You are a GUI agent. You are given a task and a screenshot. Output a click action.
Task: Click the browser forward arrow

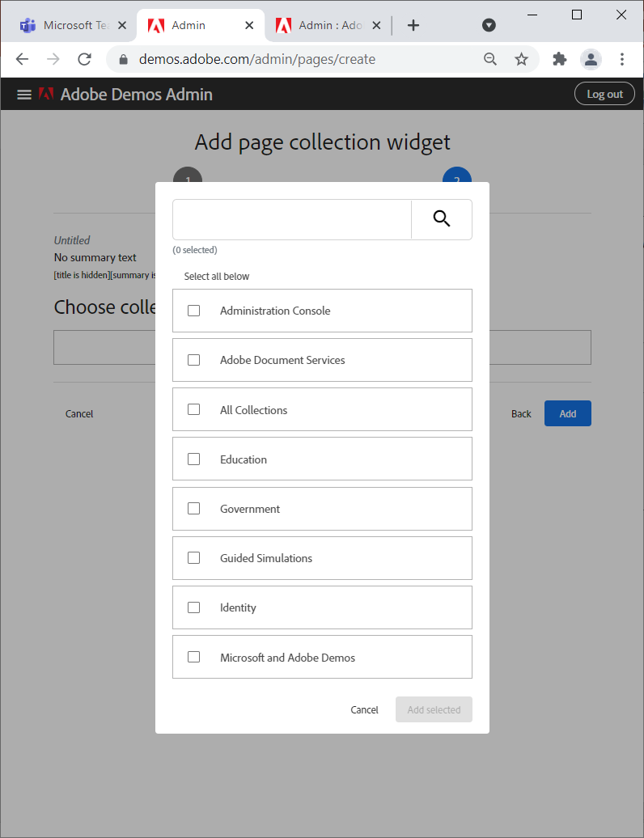point(53,59)
